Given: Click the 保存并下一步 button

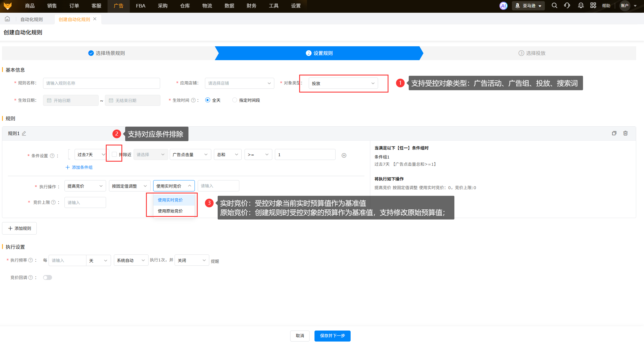Looking at the screenshot, I should [x=332, y=336].
